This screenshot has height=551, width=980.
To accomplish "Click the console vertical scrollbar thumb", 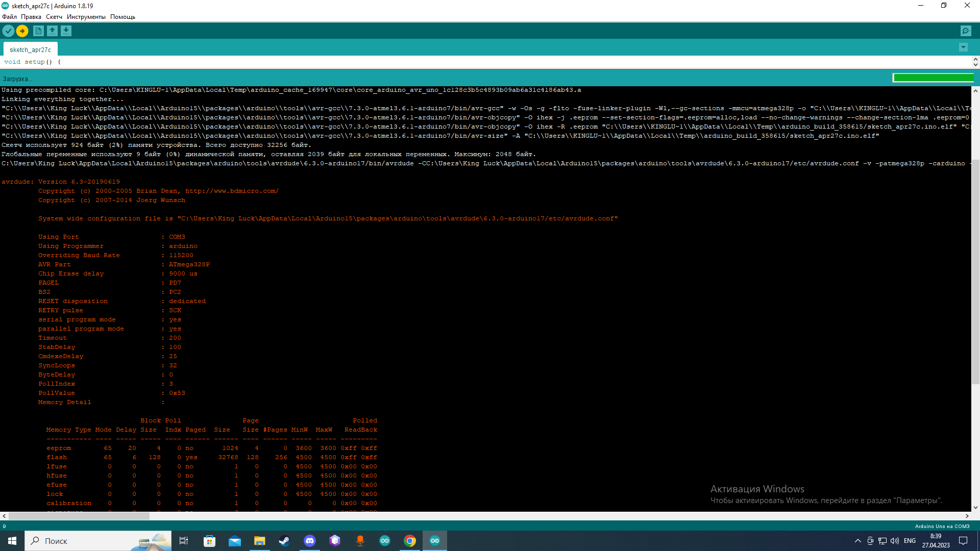I will 975,272.
